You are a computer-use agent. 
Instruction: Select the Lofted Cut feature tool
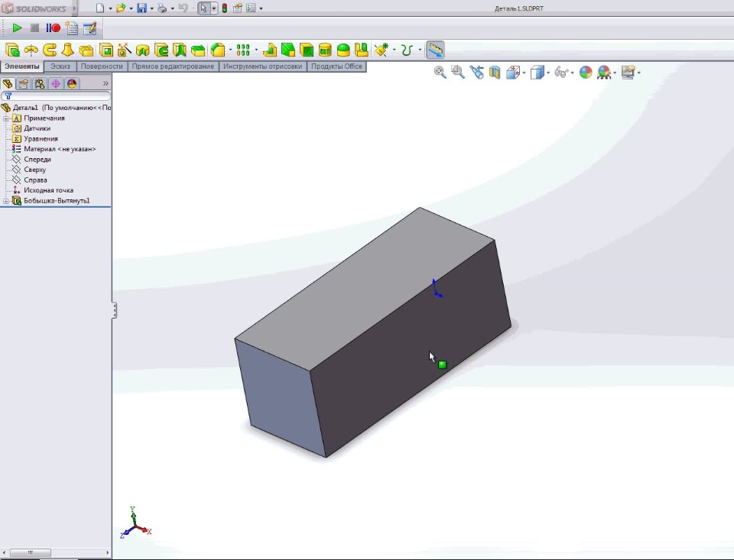pos(179,50)
